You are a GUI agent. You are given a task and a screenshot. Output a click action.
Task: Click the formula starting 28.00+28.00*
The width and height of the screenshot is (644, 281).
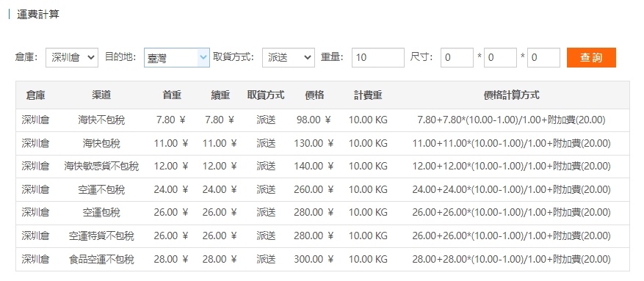[x=511, y=260]
